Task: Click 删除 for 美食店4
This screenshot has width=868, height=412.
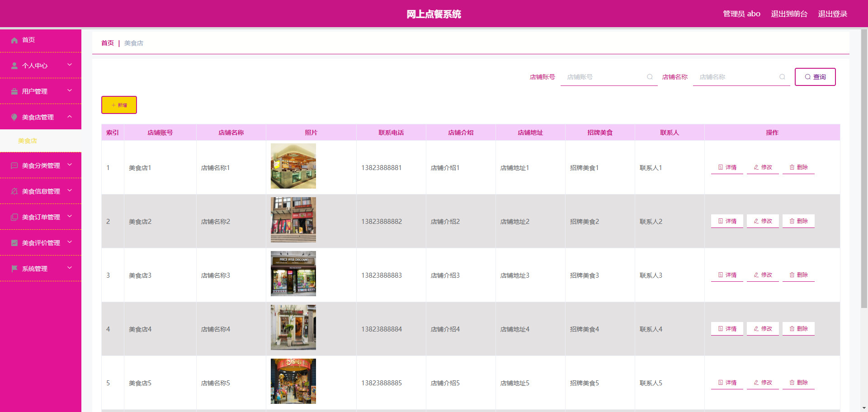Action: pos(798,329)
